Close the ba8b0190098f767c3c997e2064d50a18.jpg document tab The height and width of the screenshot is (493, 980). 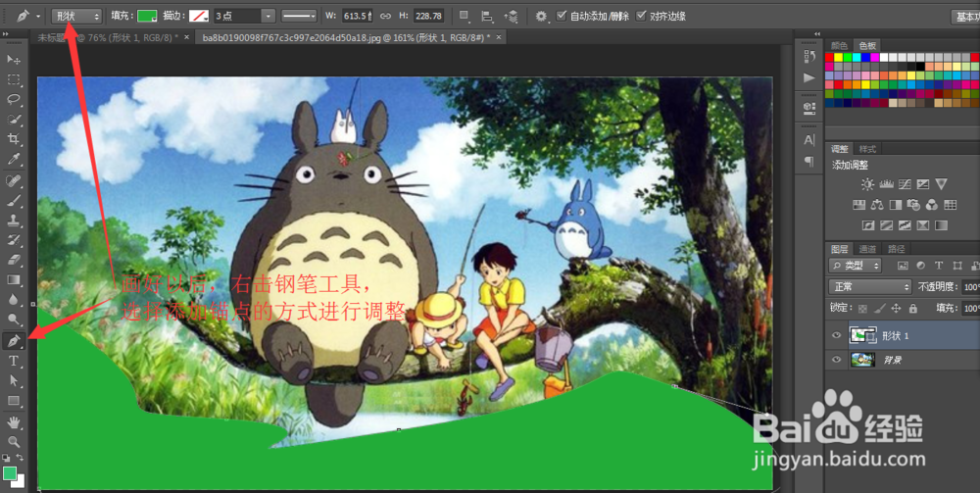[x=499, y=37]
